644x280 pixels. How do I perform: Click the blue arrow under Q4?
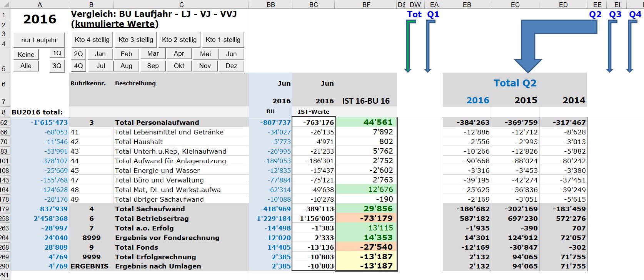pos(630,46)
